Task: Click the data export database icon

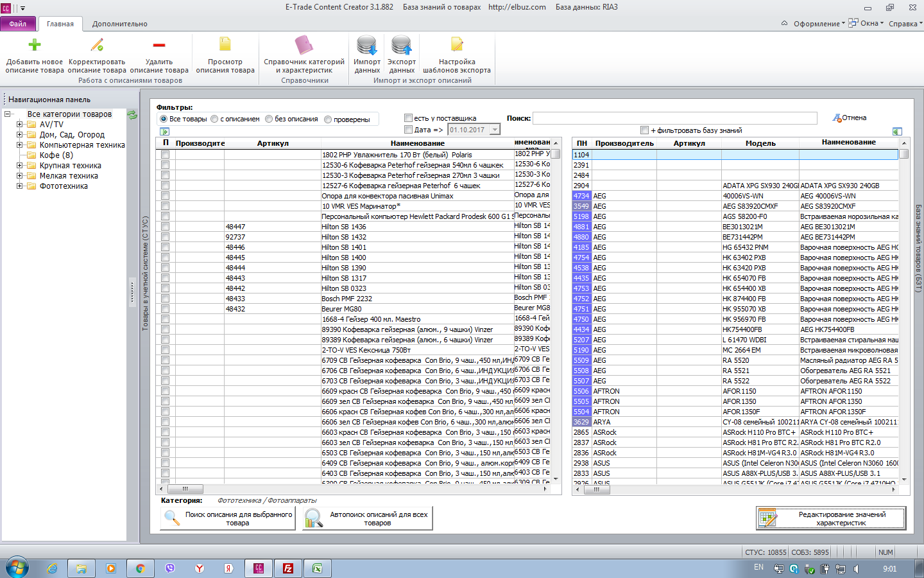Action: tap(402, 46)
